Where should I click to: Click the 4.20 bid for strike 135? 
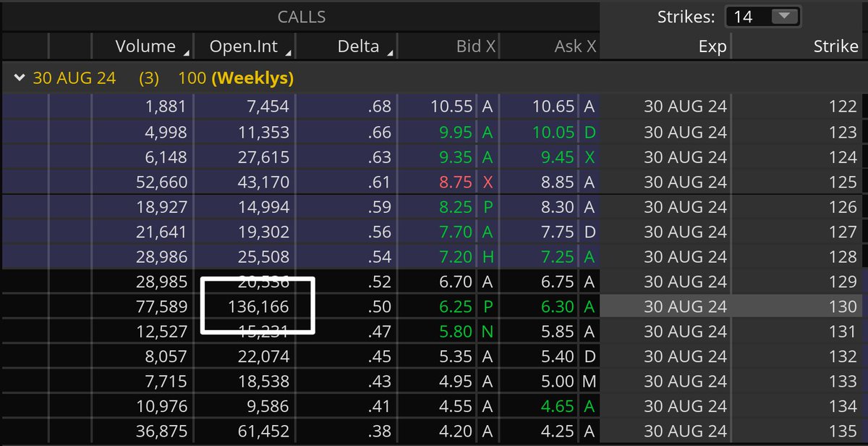(x=455, y=432)
